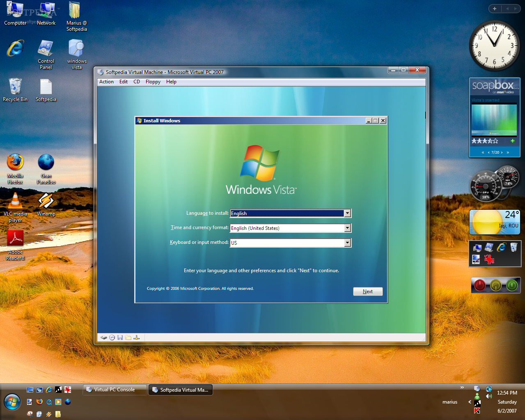Screen dimensions: 525x420
Task: Click Next to continue Windows Vista installation
Action: coord(367,291)
